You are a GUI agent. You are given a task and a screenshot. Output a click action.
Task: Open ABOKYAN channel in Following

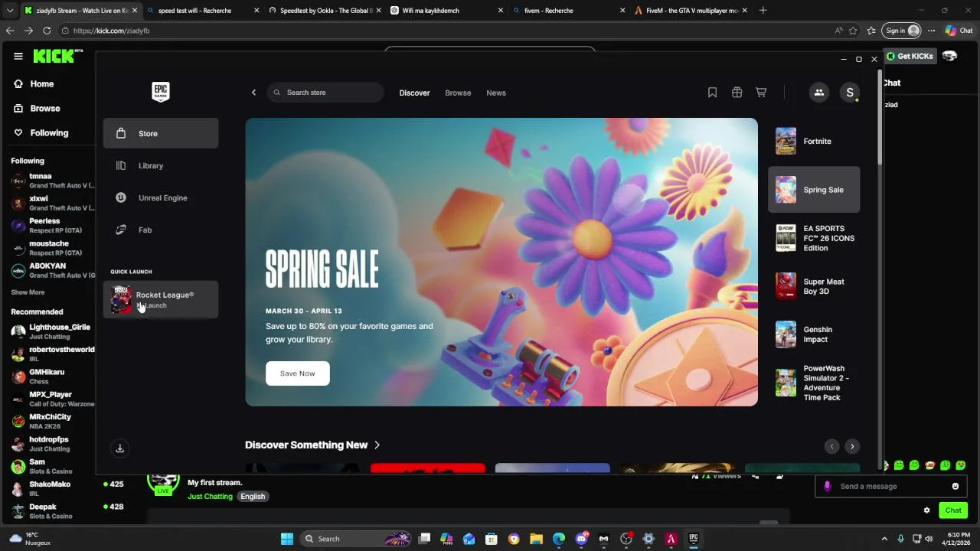(52, 270)
